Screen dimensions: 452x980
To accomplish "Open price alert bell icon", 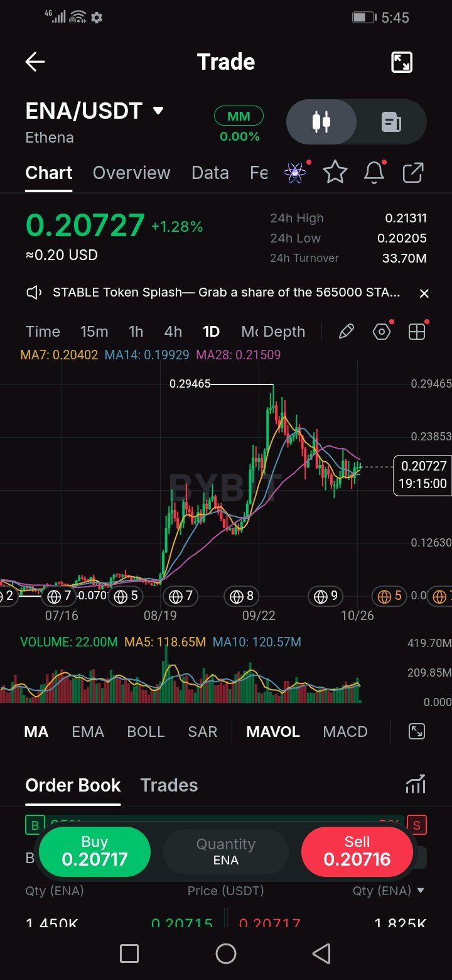I will (374, 172).
